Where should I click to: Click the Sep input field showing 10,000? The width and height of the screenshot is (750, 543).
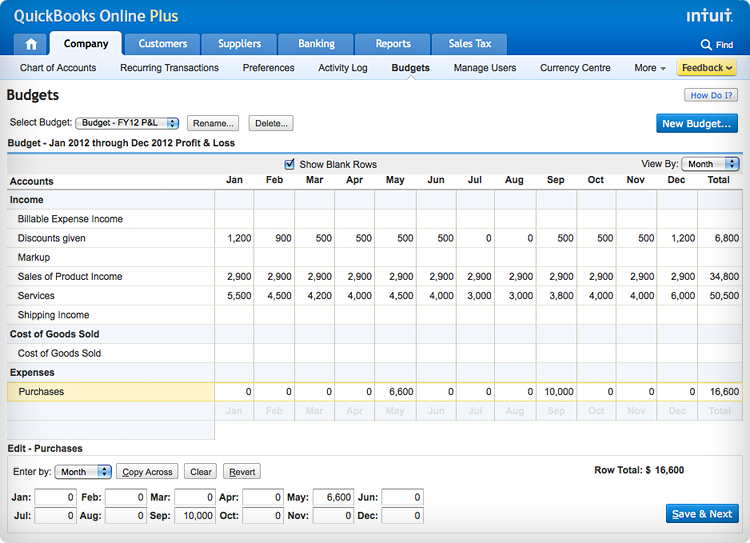(x=195, y=516)
